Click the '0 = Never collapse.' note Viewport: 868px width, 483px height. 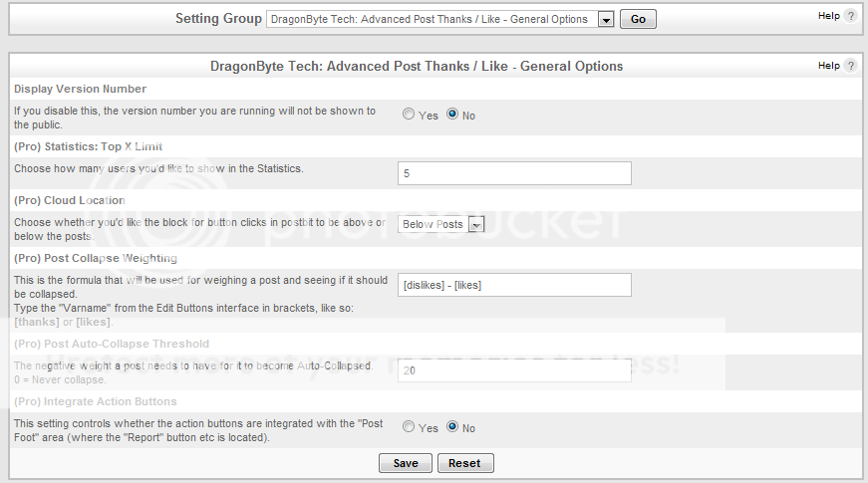pyautogui.click(x=60, y=380)
